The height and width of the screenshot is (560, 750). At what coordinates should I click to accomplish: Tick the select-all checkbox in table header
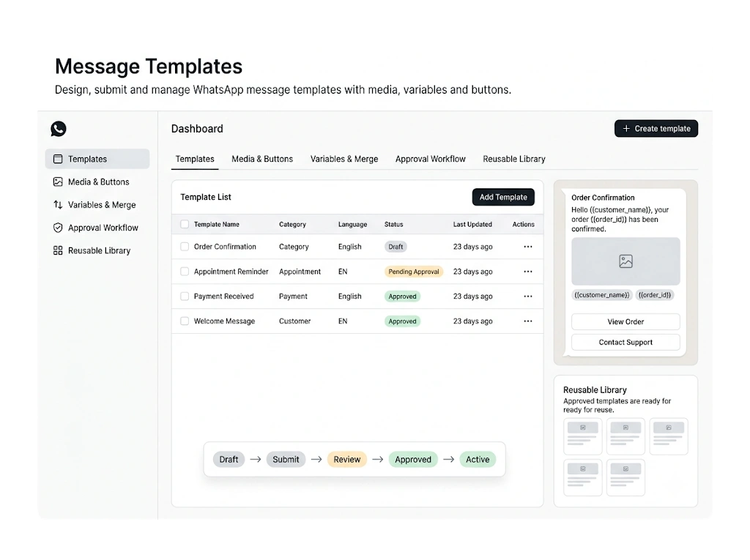185,224
